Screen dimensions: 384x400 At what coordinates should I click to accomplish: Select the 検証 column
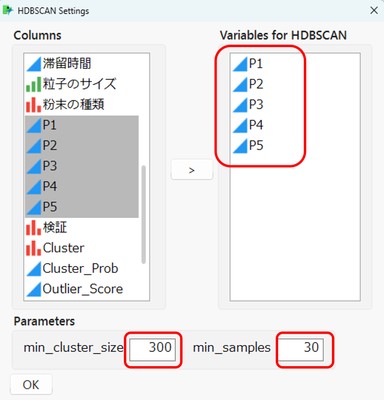(82, 228)
